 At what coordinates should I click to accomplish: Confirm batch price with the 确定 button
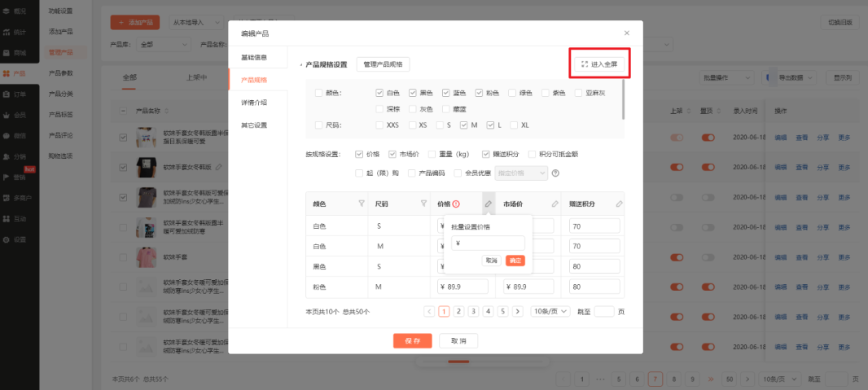click(515, 261)
